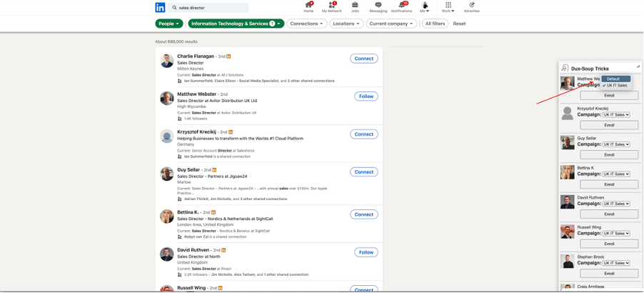Enroll David Ruthven in Dux-Soup
Screen dimensions: 644x293
pyautogui.click(x=609, y=214)
